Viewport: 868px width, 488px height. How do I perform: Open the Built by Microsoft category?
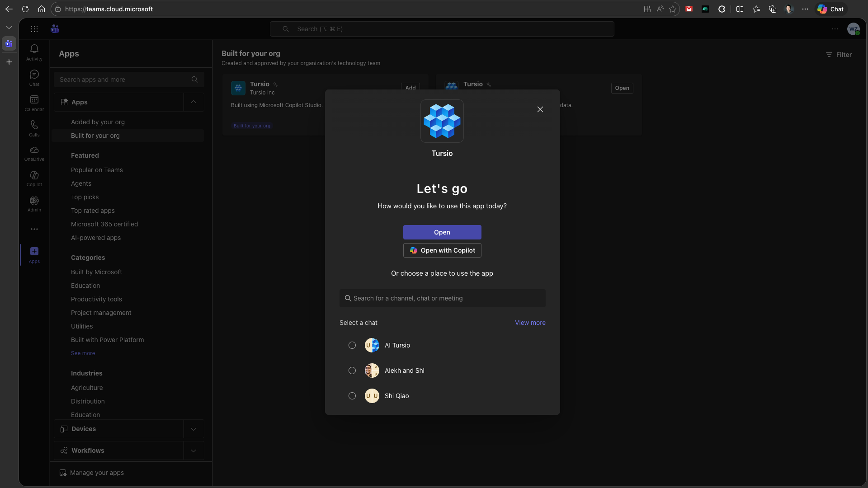click(x=96, y=272)
